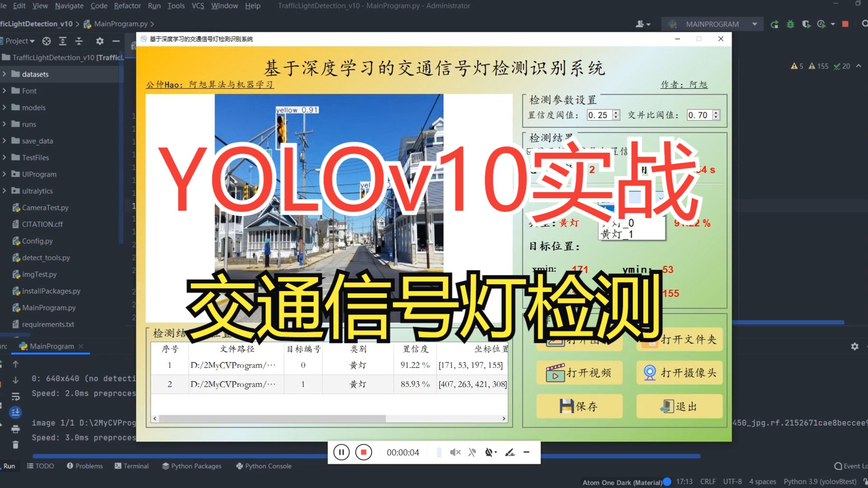Expand the datasets folder in the project tree
868x488 pixels.
pyautogui.click(x=5, y=74)
